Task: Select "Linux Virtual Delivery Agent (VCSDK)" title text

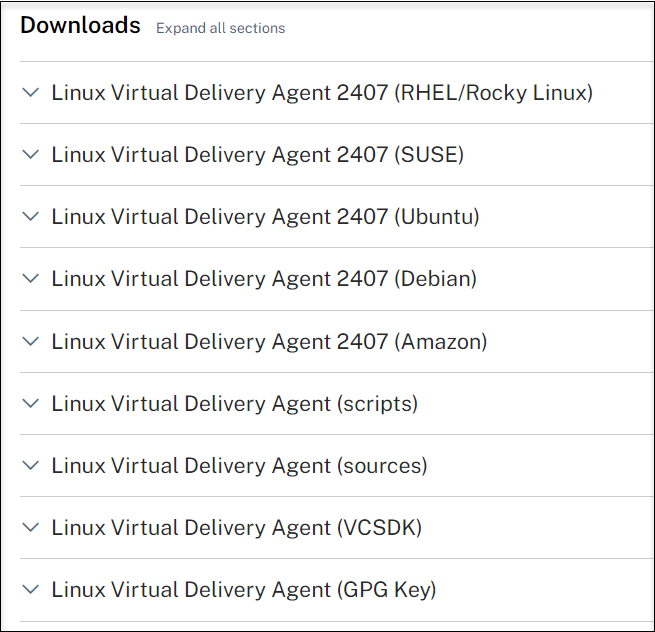Action: click(x=236, y=528)
